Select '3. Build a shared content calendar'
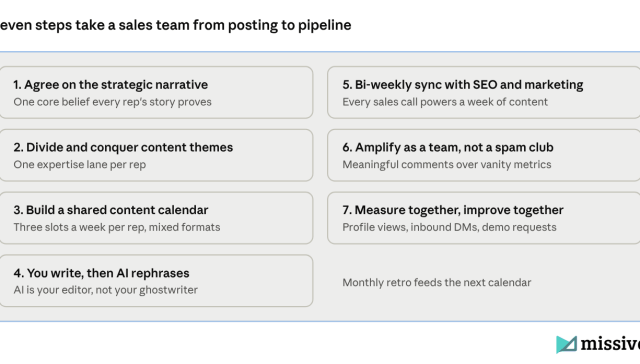Viewport: 640px width, 364px height. click(x=111, y=210)
